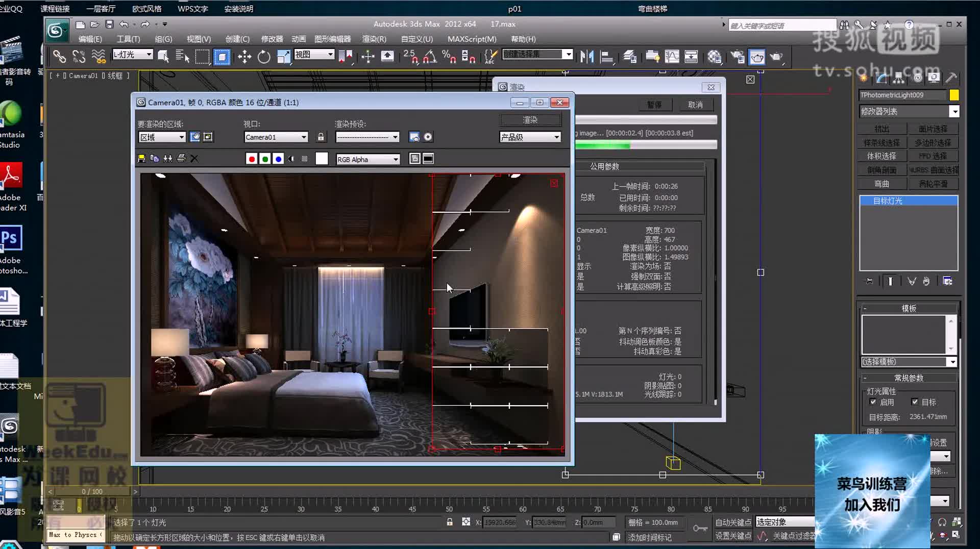
Task: Select the Select and Rotate tool
Action: click(263, 57)
